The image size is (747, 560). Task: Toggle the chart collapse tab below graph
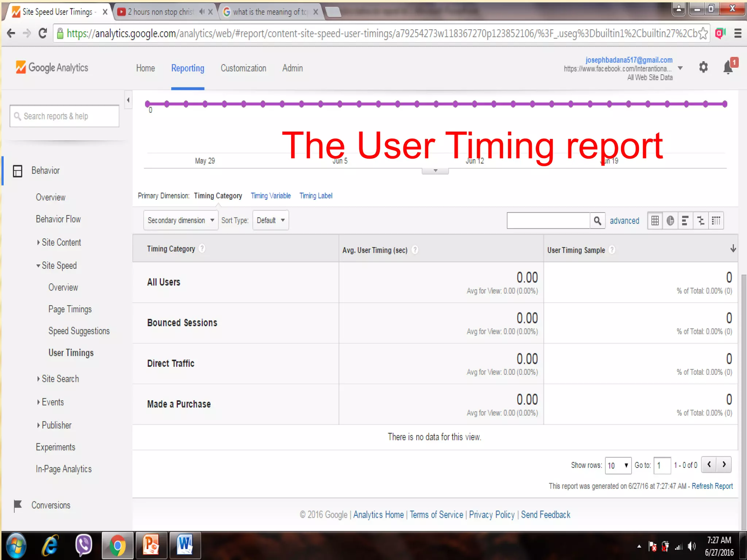(x=435, y=171)
